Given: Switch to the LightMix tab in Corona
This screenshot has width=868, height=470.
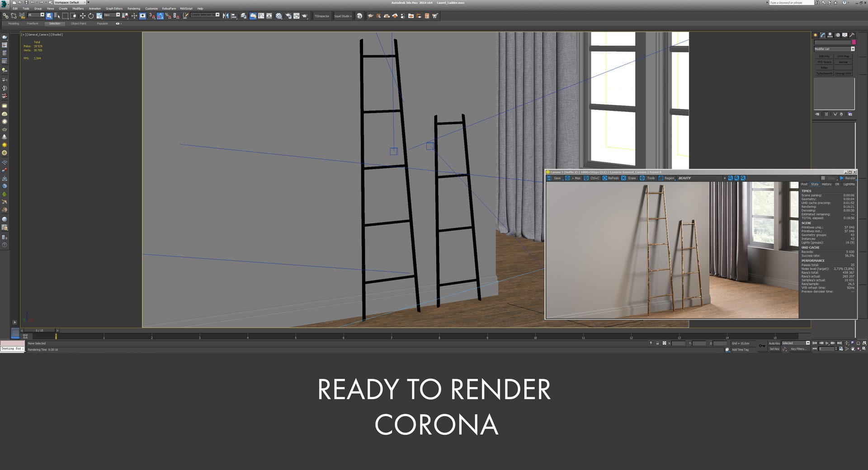Looking at the screenshot, I should coord(849,184).
